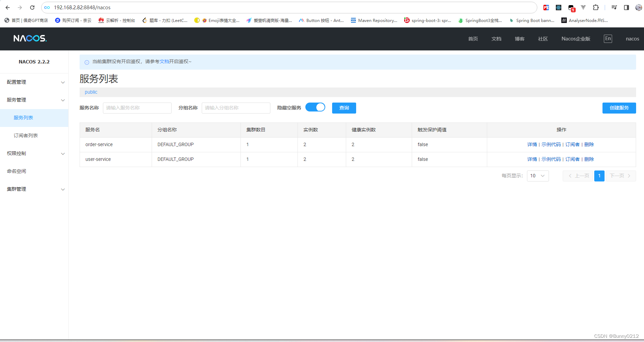The image size is (644, 342).
Task: Open 博客 in the top navigation
Action: point(520,39)
